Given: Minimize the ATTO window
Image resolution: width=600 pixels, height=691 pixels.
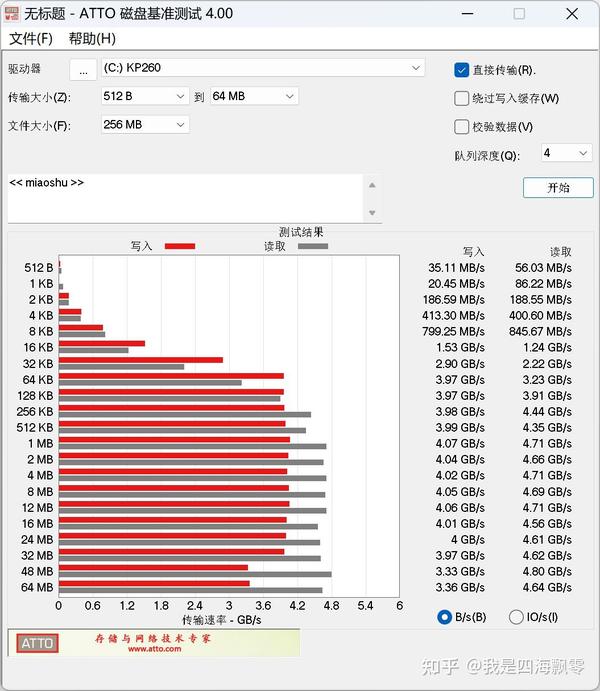Looking at the screenshot, I should 467,14.
